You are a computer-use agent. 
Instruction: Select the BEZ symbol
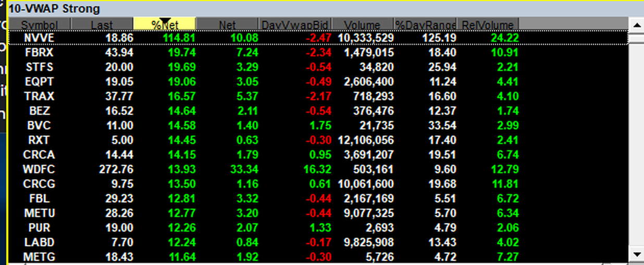pyautogui.click(x=40, y=111)
